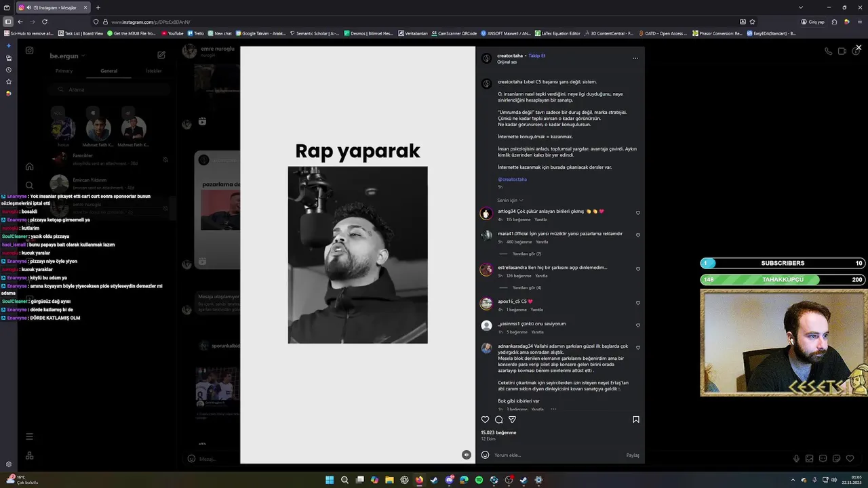This screenshot has width=868, height=488.
Task: Reply to estrellasandra's comment via 'Yanıtla'
Action: pos(541,276)
